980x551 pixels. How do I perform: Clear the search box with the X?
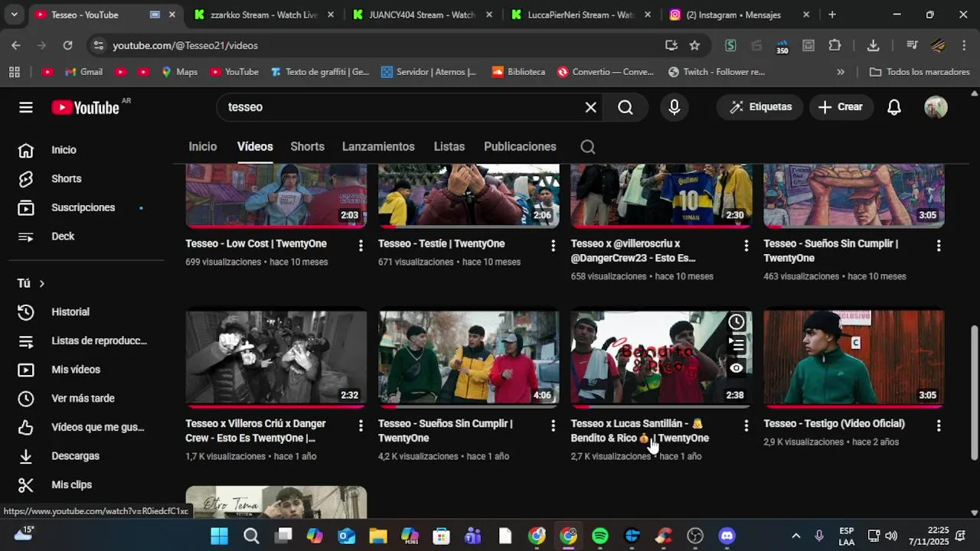point(590,107)
